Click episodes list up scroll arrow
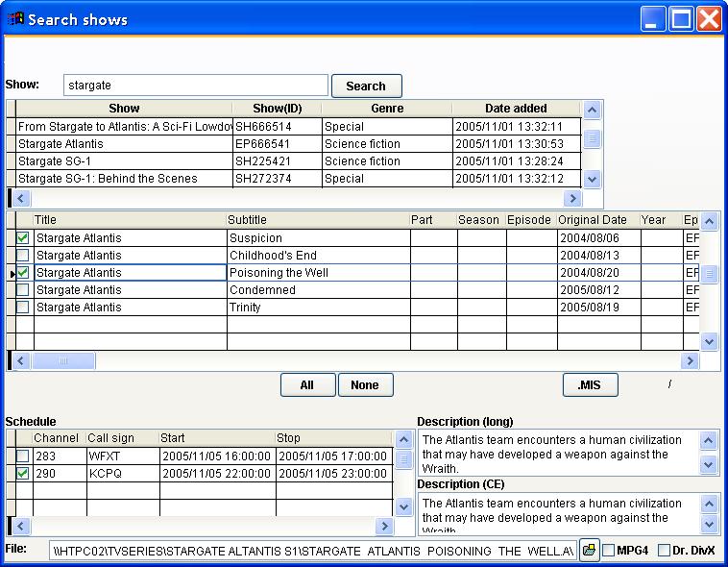Image resolution: width=728 pixels, height=567 pixels. pos(710,221)
